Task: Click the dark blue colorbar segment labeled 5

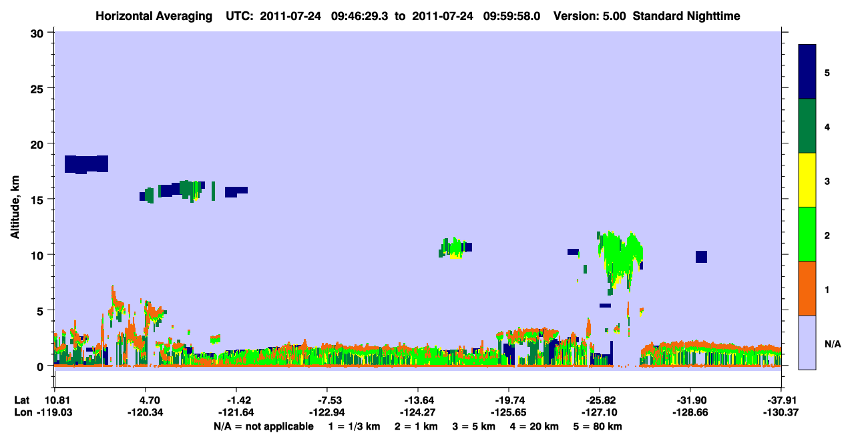Action: 807,72
